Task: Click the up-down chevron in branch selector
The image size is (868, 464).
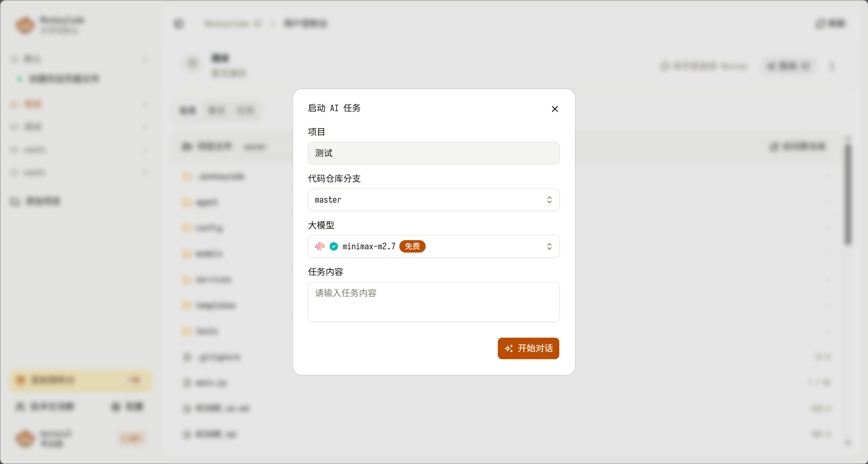Action: pos(549,200)
